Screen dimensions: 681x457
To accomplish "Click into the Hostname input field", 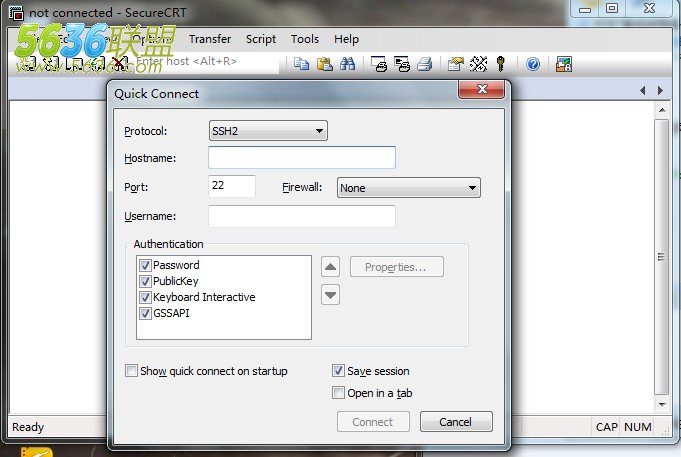I will (x=302, y=158).
